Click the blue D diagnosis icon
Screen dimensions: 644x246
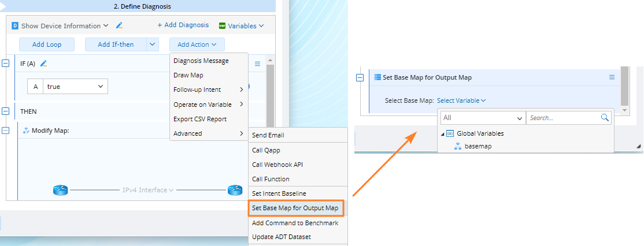point(15,26)
